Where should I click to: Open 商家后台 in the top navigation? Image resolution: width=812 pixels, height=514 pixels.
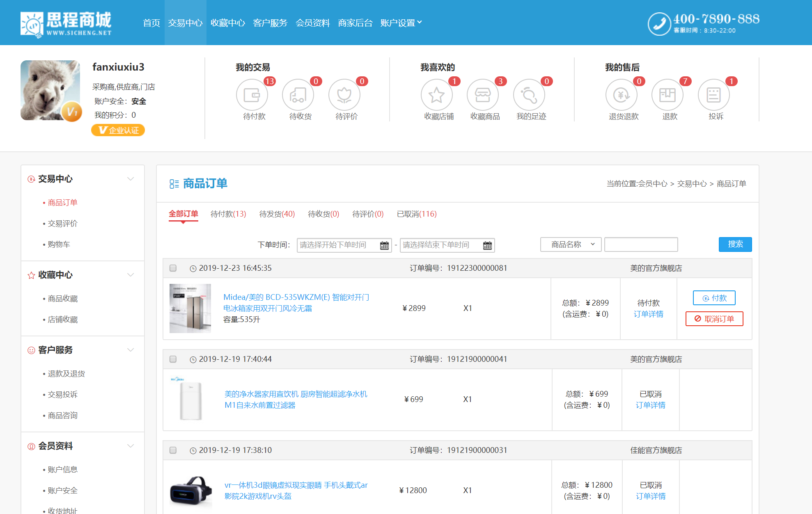pos(355,23)
